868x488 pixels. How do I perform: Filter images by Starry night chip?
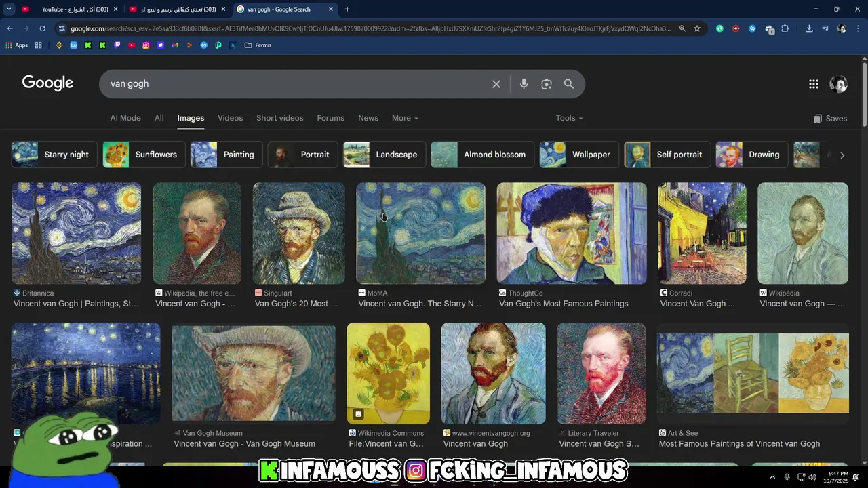pyautogui.click(x=54, y=155)
